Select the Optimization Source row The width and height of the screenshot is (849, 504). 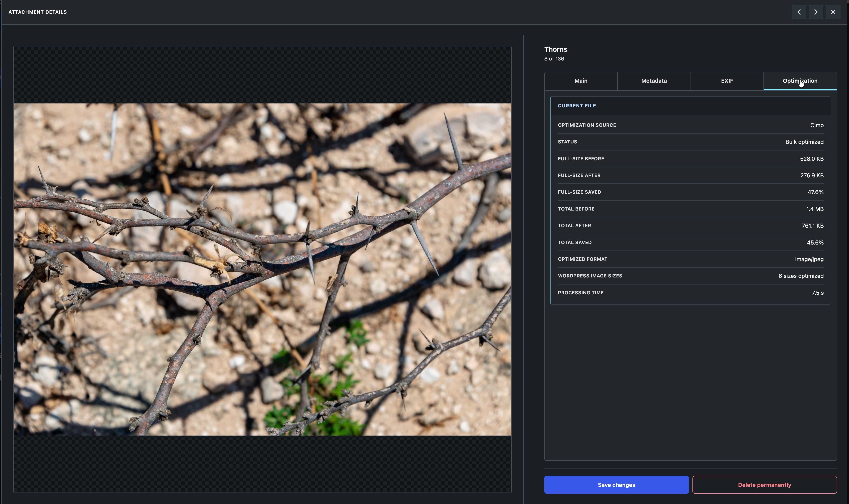coord(690,125)
